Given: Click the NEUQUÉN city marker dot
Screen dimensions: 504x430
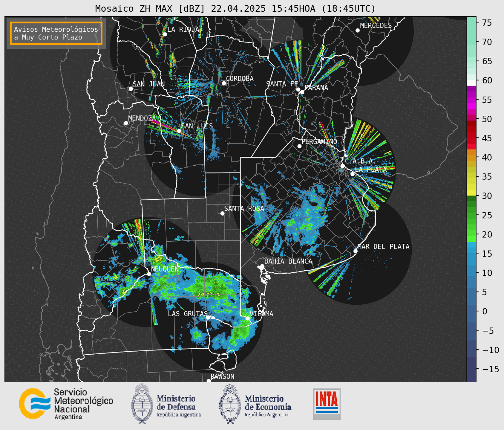Looking at the screenshot, I should pyautogui.click(x=149, y=274).
